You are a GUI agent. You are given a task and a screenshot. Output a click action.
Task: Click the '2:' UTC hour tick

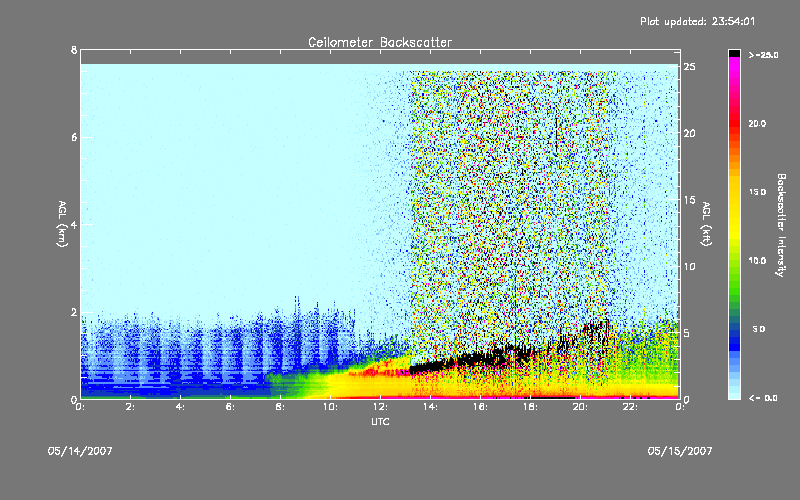click(131, 407)
